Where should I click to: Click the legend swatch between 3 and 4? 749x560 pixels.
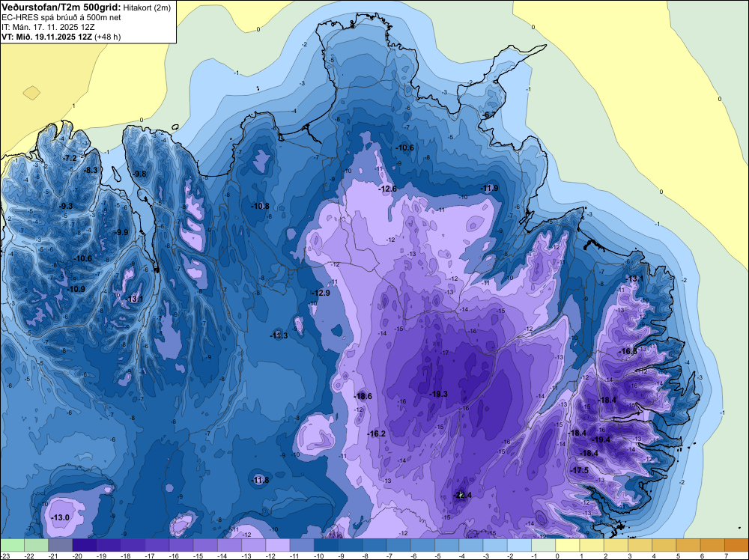pos(640,545)
